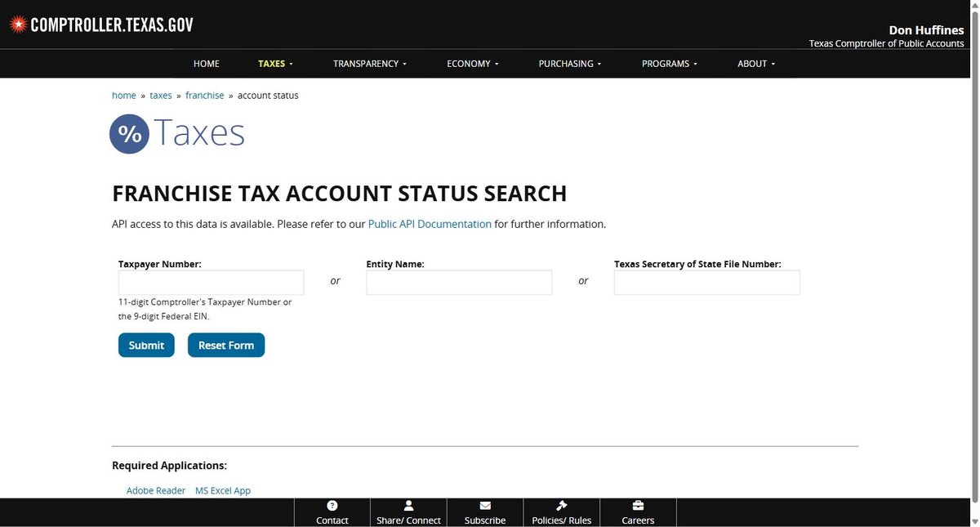The width and height of the screenshot is (980, 527).
Task: Open the taxes breadcrumb link
Action: pos(161,96)
